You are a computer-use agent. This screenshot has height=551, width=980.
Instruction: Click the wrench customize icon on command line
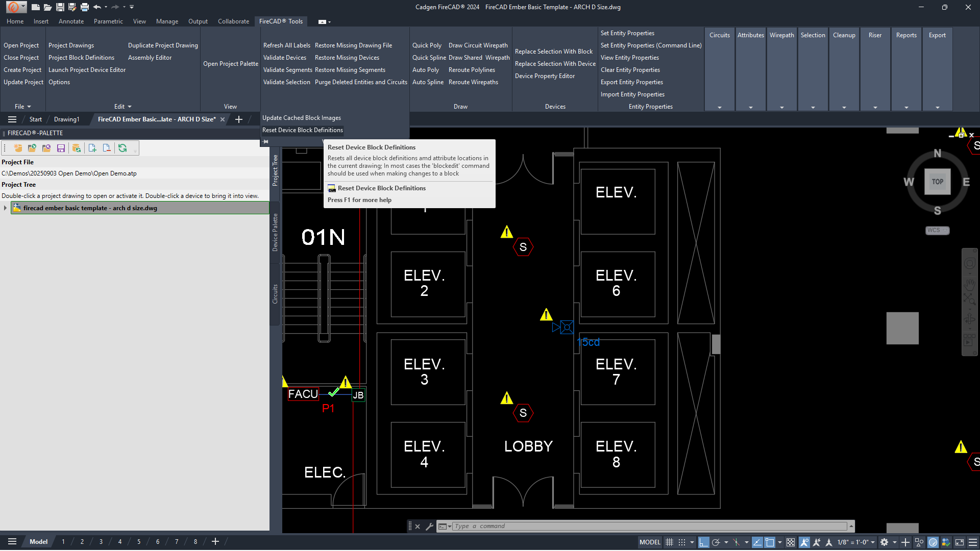[429, 527]
